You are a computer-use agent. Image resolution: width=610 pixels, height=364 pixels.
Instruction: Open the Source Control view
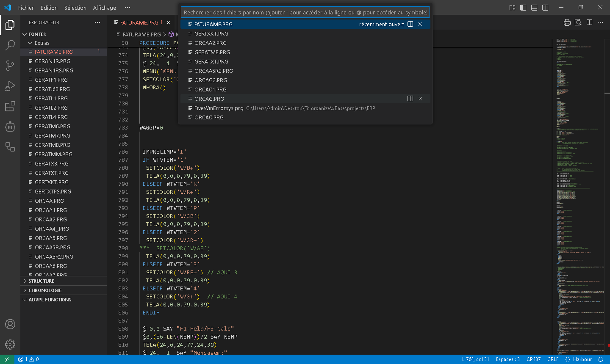[x=10, y=65]
